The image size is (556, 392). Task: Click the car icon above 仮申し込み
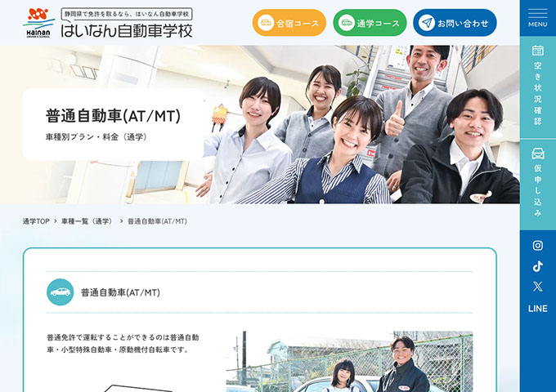[537, 154]
